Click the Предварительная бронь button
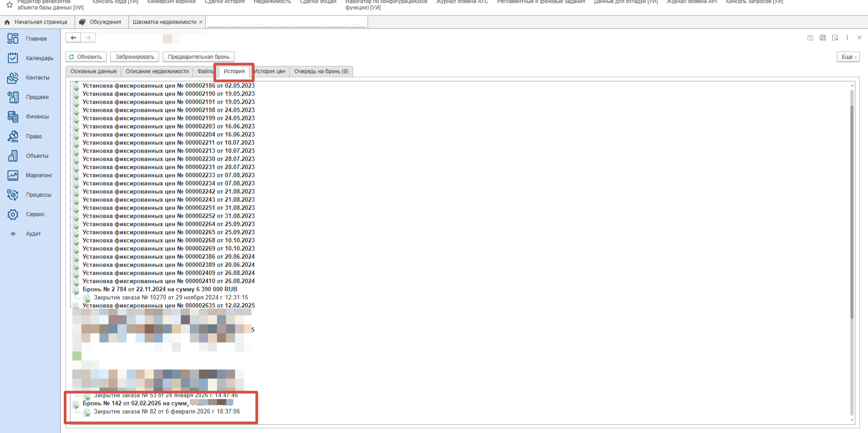The width and height of the screenshot is (868, 433). click(198, 57)
